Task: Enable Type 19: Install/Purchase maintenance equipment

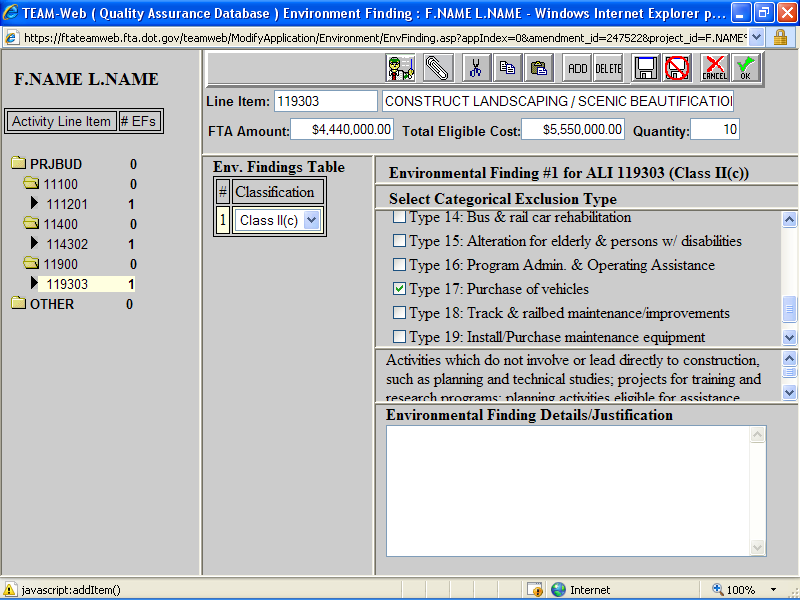Action: pyautogui.click(x=400, y=337)
